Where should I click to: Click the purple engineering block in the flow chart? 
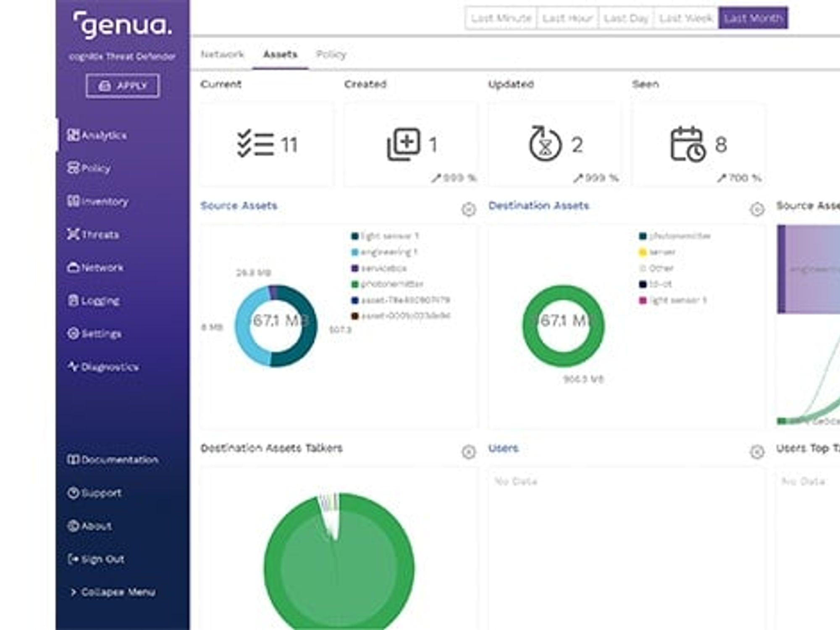[808, 269]
